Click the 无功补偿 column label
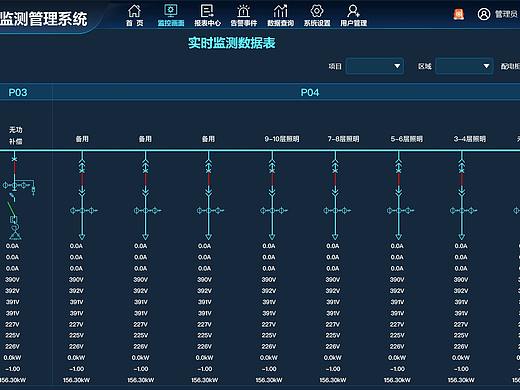Screen dimensions: 520x390 [x=15, y=135]
